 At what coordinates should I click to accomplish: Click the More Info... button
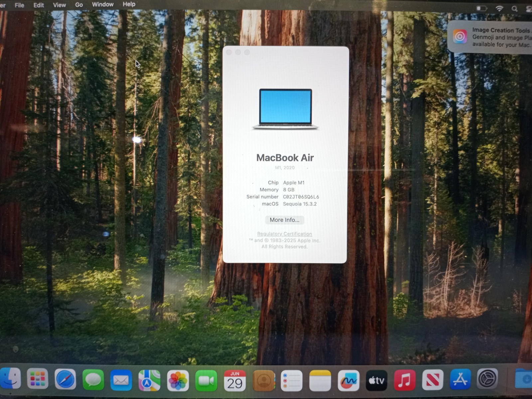click(x=285, y=220)
